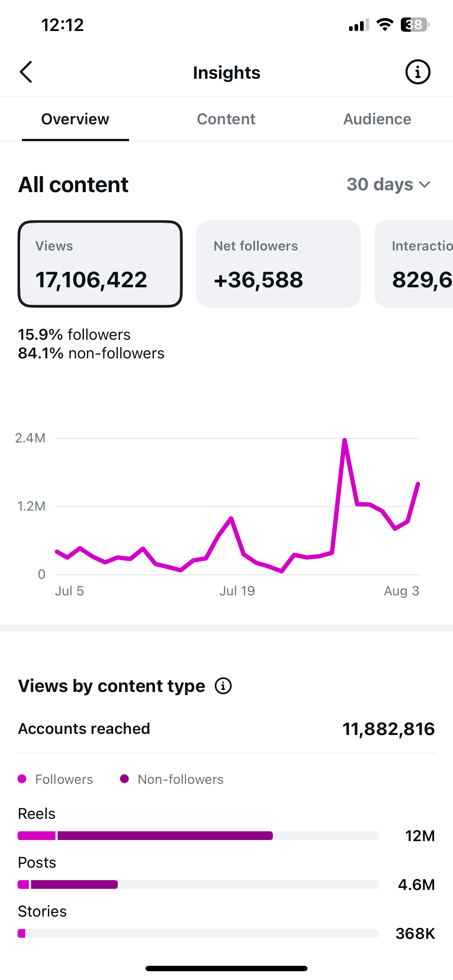Open the 30 days period dropdown
The image size is (453, 980).
point(389,184)
